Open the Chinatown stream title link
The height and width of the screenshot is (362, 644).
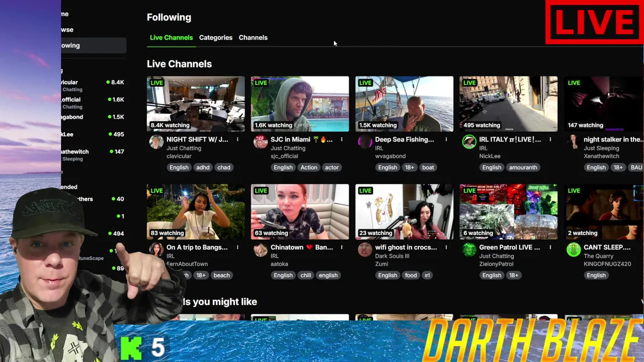tap(302, 247)
